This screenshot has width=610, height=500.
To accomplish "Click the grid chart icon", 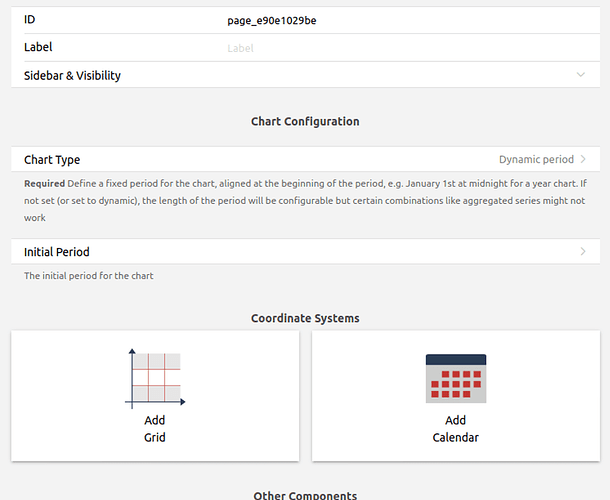I will pyautogui.click(x=155, y=378).
